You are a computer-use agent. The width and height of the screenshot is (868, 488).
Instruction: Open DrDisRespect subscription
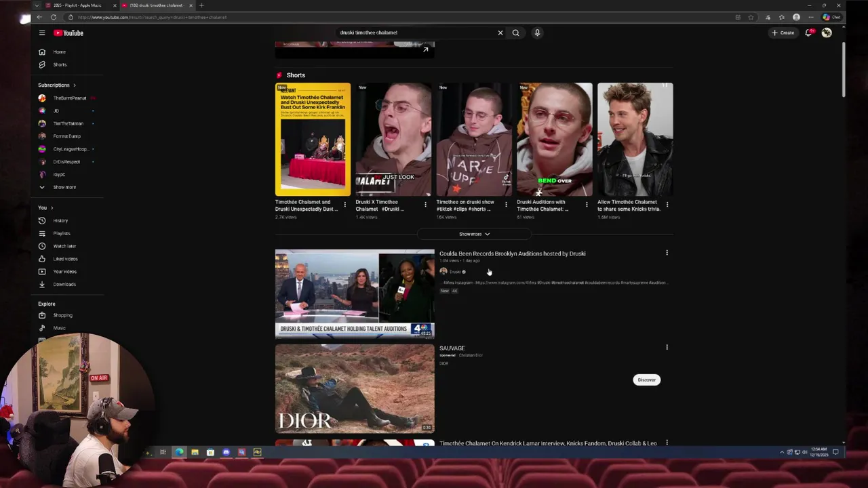click(68, 162)
